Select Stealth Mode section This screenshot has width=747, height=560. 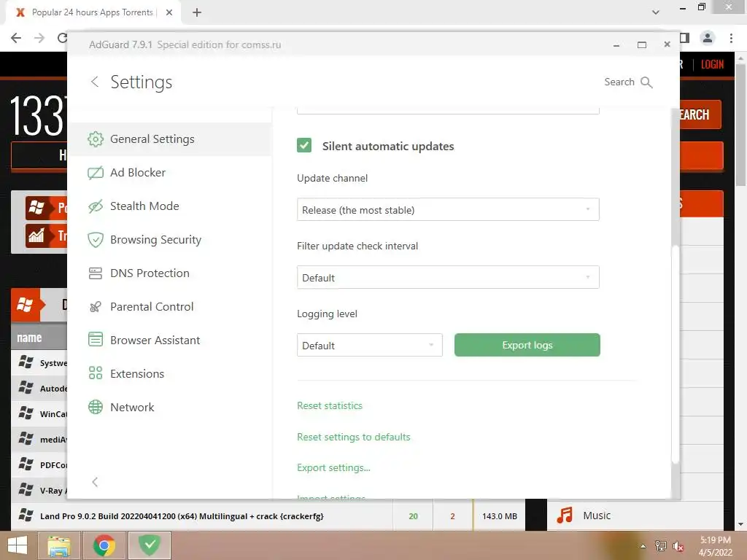[169, 206]
